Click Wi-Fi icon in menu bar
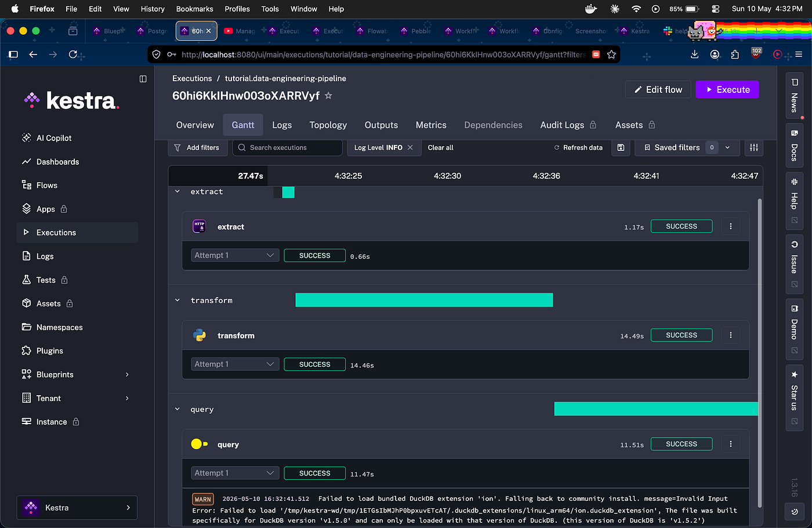812x528 pixels. (636, 9)
